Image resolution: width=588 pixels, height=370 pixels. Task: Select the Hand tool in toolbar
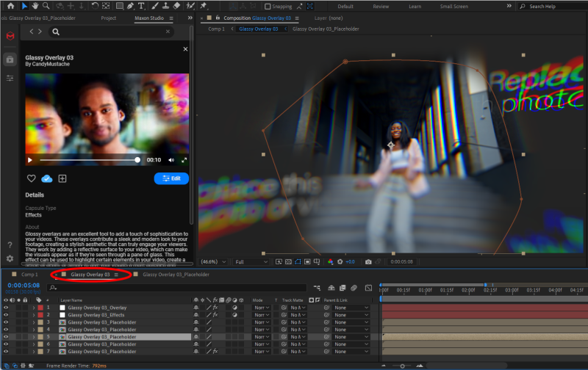tap(35, 6)
